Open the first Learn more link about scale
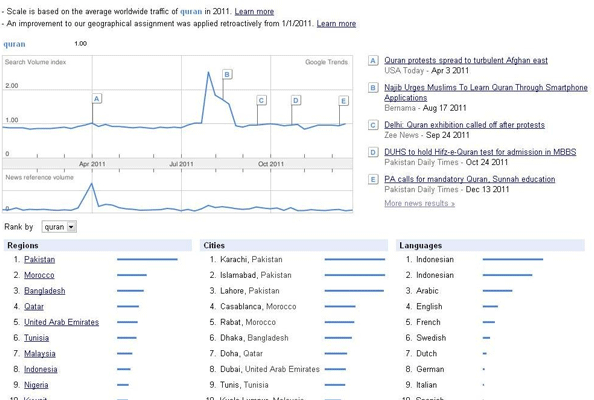The width and height of the screenshot is (594, 400). tap(254, 11)
